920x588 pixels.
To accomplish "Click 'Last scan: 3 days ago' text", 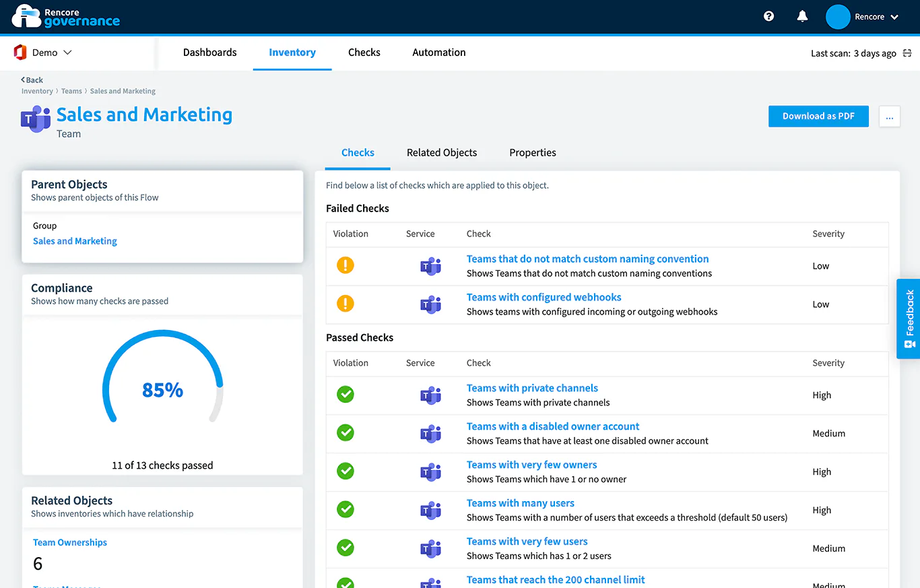I will point(853,53).
